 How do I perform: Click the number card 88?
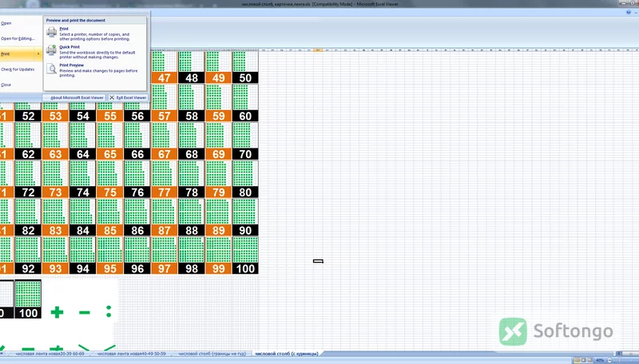(x=192, y=218)
